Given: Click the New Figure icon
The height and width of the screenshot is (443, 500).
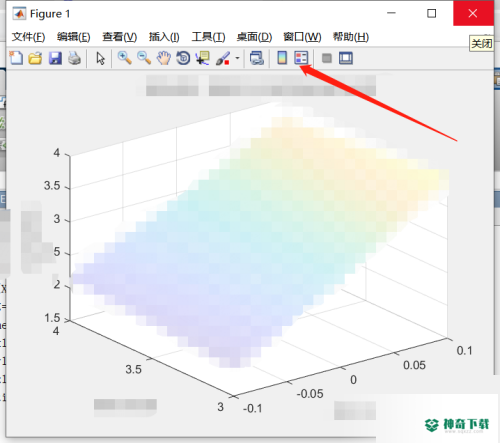Looking at the screenshot, I should point(16,58).
